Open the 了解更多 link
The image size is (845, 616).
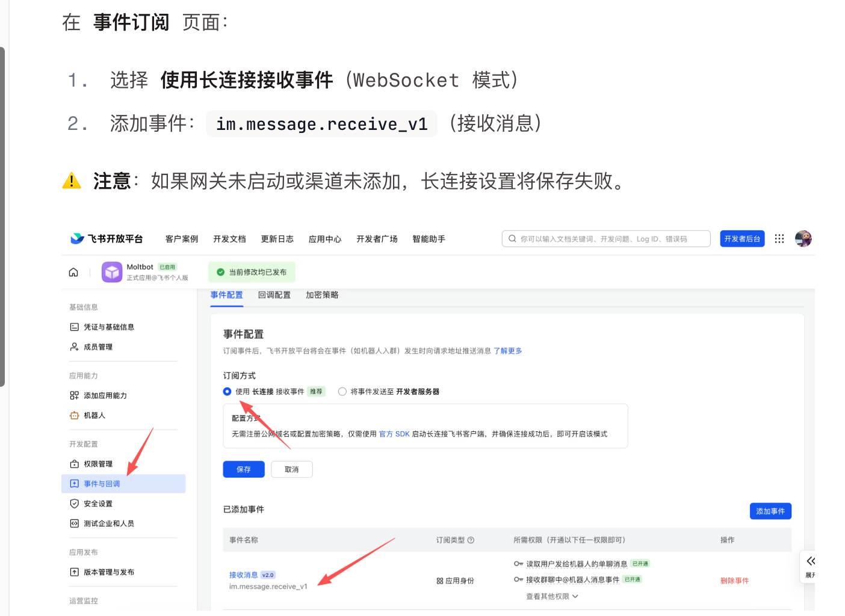click(x=507, y=351)
